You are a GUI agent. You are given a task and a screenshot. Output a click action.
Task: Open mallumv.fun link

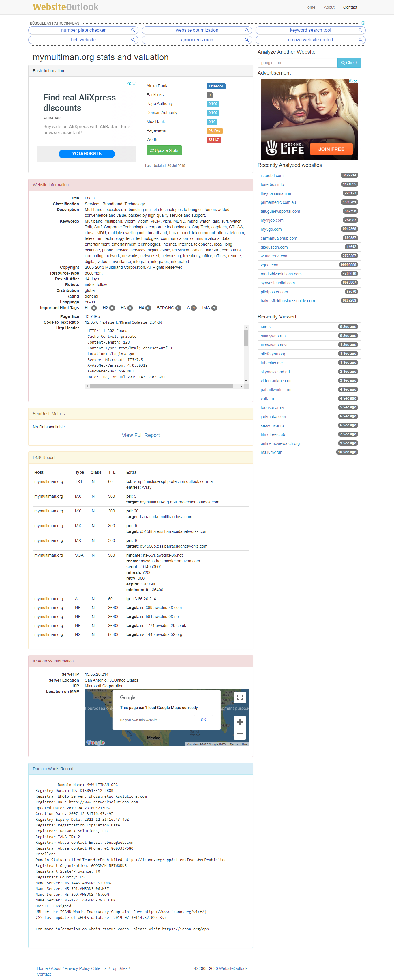coord(271,453)
